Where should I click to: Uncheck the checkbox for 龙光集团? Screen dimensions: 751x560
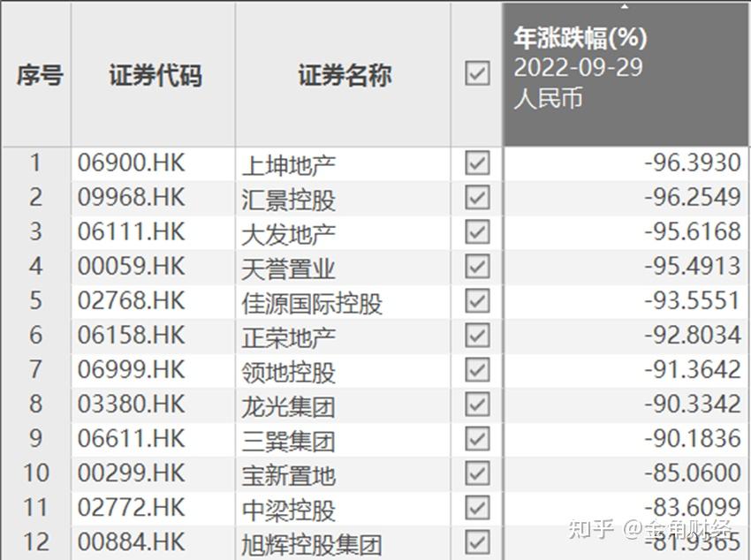click(477, 404)
